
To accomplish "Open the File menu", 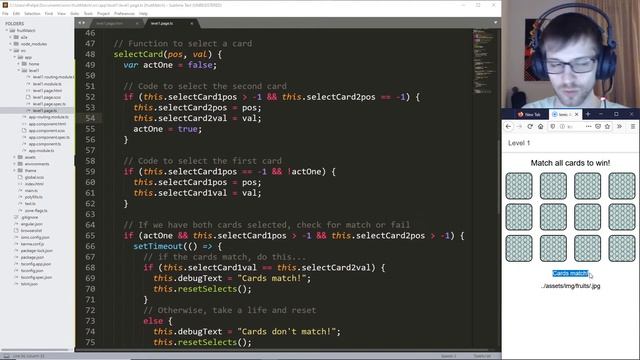I will coord(5,13).
